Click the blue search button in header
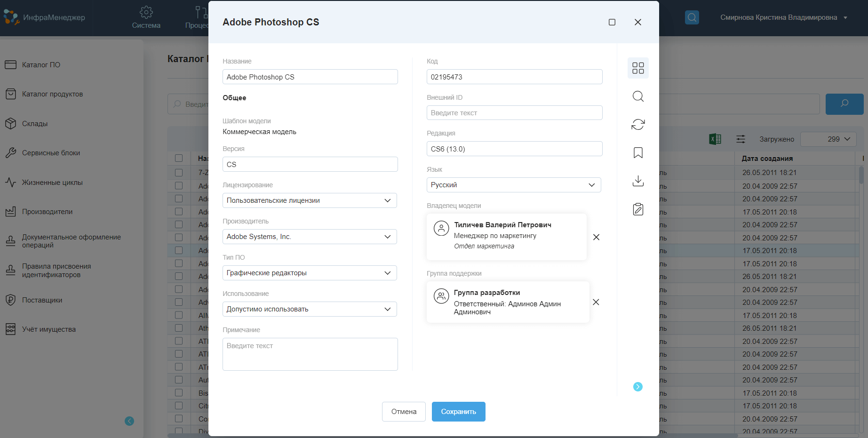The image size is (868, 438). (692, 17)
